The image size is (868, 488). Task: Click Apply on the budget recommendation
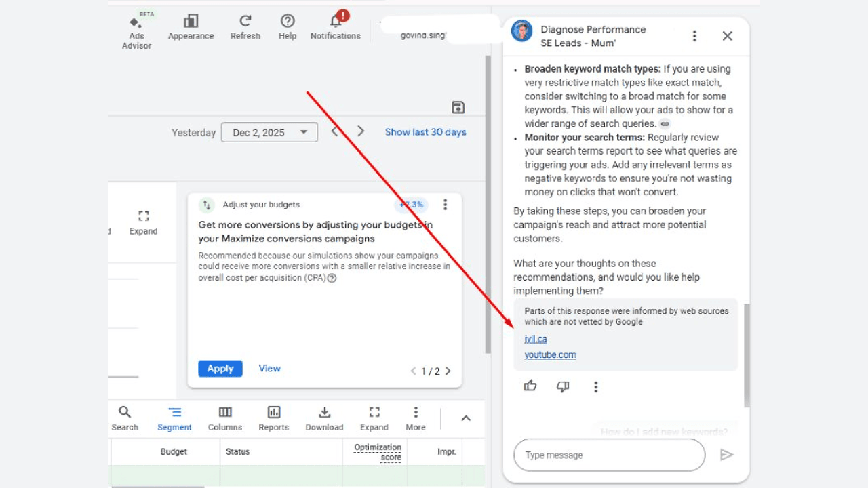coord(220,369)
